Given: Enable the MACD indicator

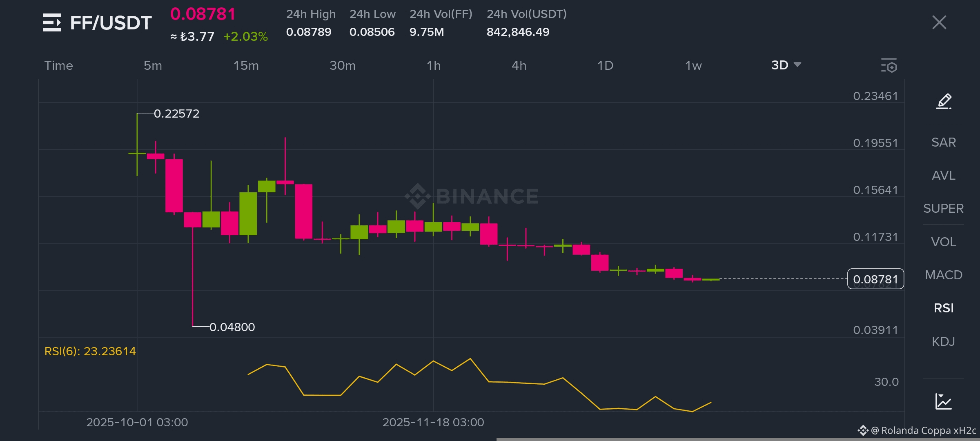Looking at the screenshot, I should tap(943, 275).
